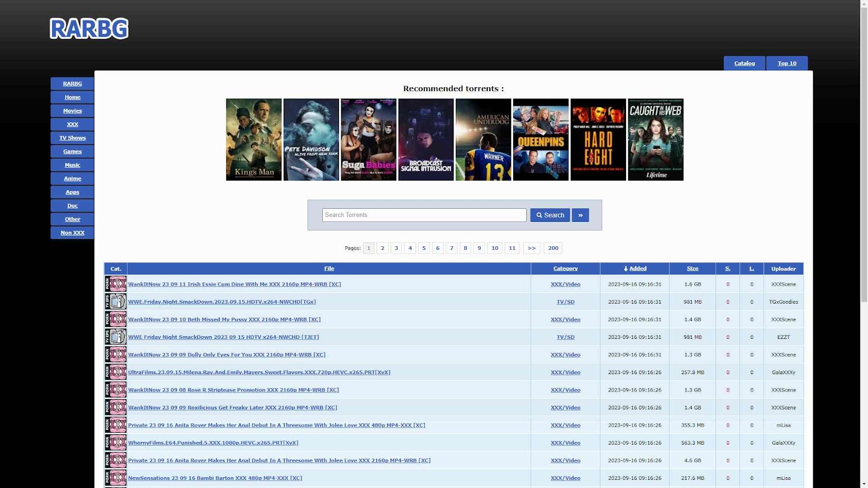Choose Other in the sidebar
Image resolution: width=868 pixels, height=488 pixels.
72,219
